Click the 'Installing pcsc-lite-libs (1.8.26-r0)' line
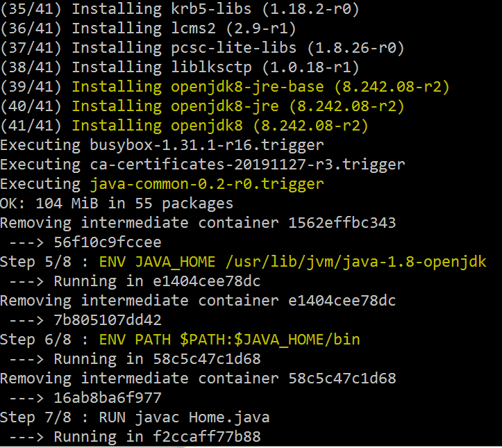 click(x=203, y=48)
